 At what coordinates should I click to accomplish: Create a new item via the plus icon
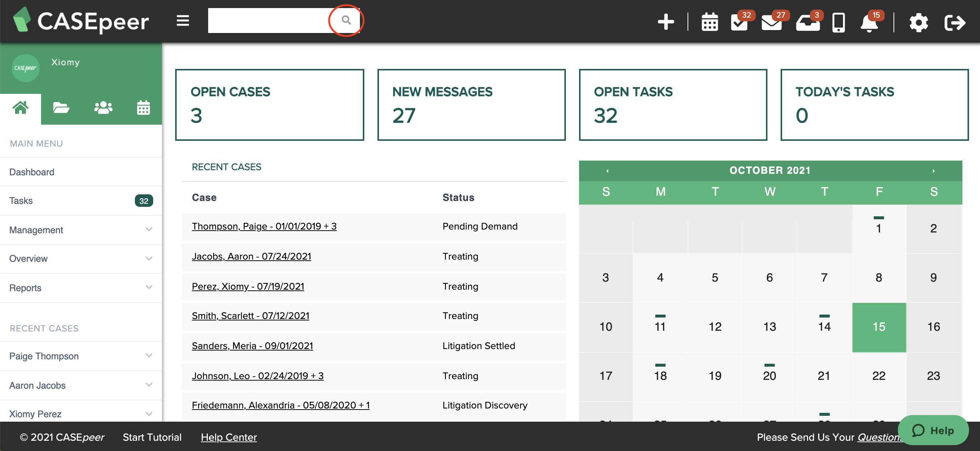666,22
